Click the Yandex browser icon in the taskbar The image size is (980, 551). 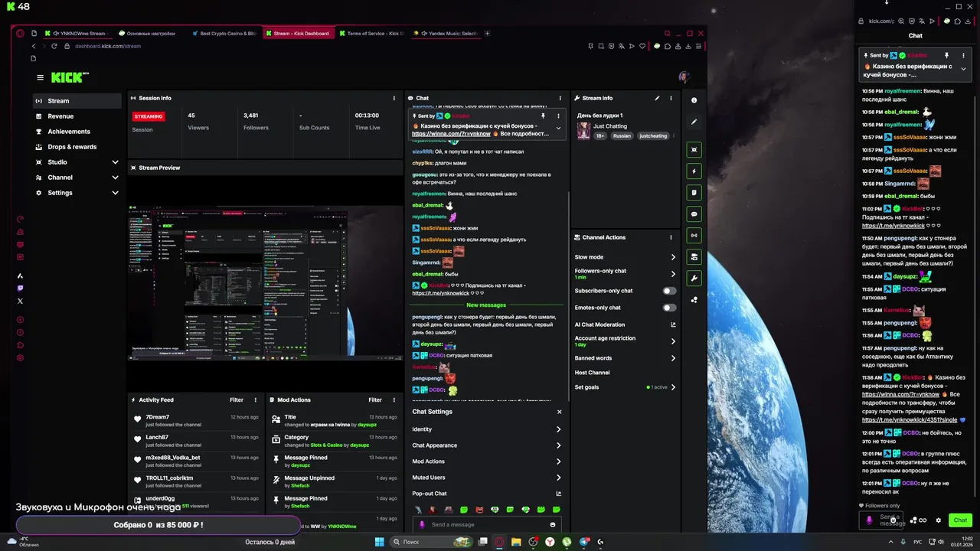(x=550, y=542)
